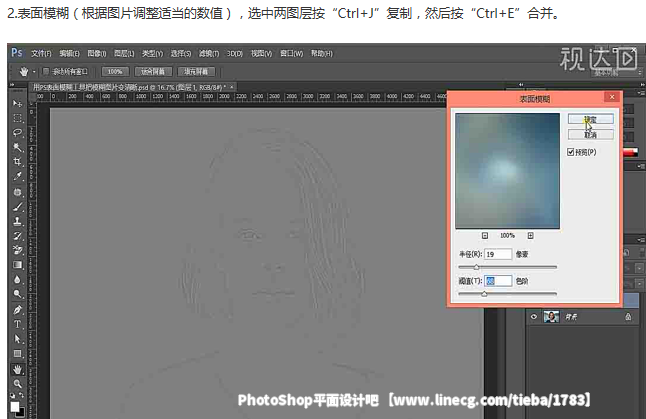Toggle scroll all windows checkbox in options bar

coord(46,71)
